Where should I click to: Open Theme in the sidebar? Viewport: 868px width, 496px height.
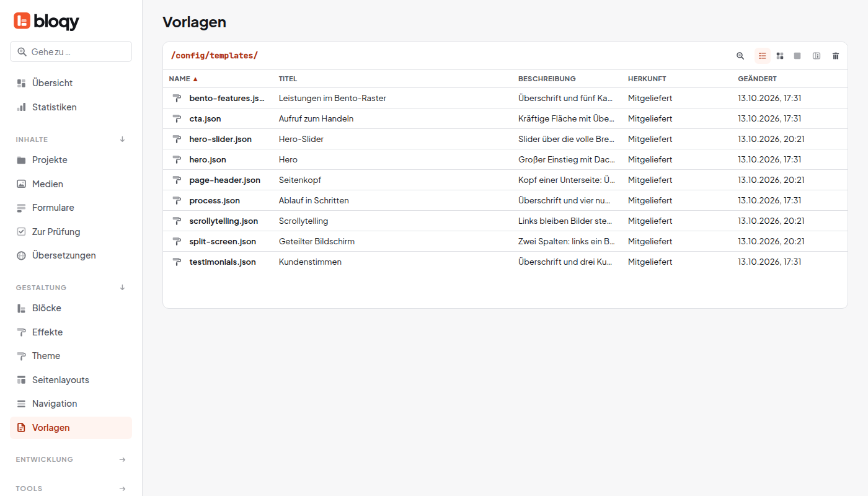71,356
